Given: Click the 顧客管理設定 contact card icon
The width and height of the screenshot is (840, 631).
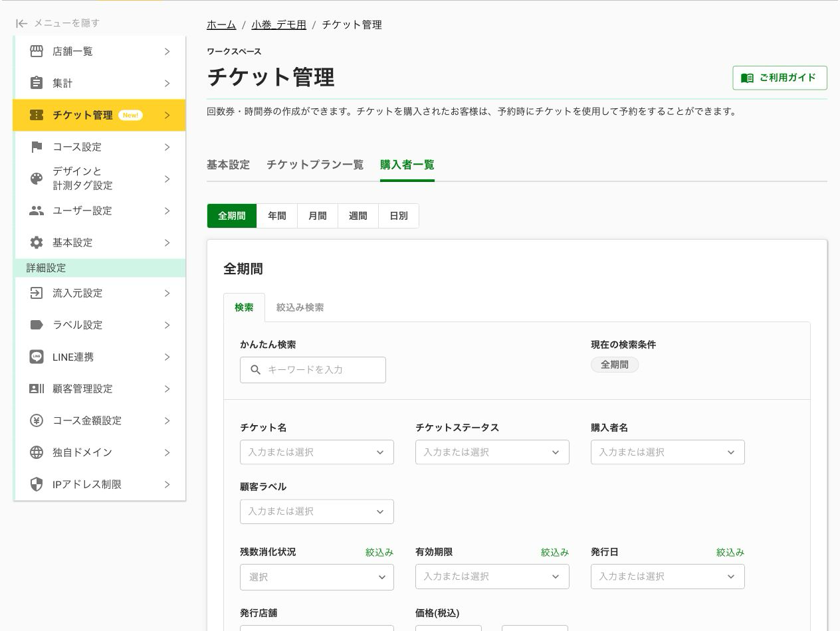Looking at the screenshot, I should coord(37,389).
